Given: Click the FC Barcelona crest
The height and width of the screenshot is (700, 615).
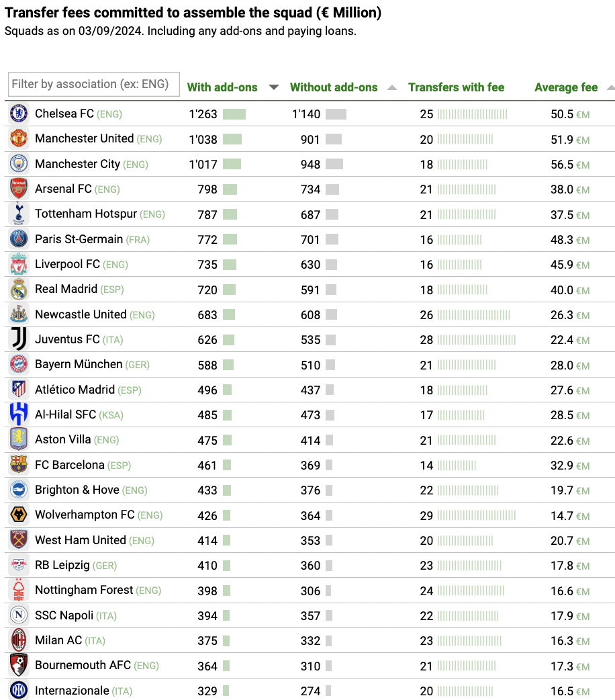Looking at the screenshot, I should [x=19, y=464].
